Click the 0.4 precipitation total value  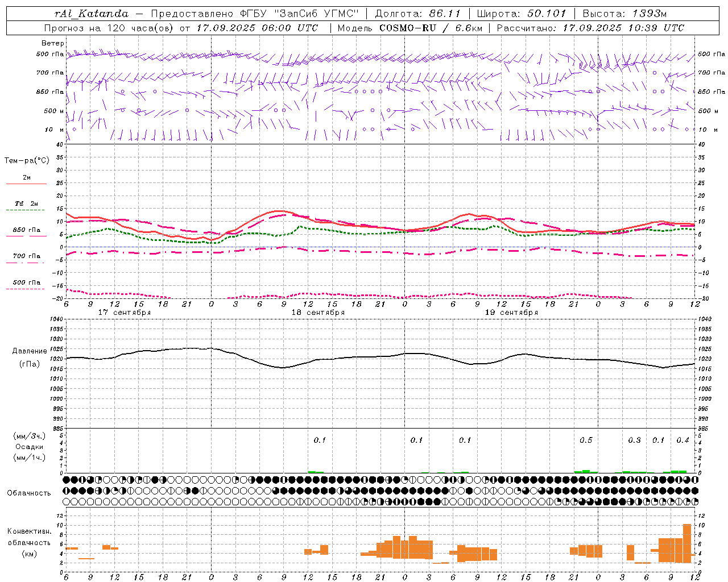click(x=682, y=440)
